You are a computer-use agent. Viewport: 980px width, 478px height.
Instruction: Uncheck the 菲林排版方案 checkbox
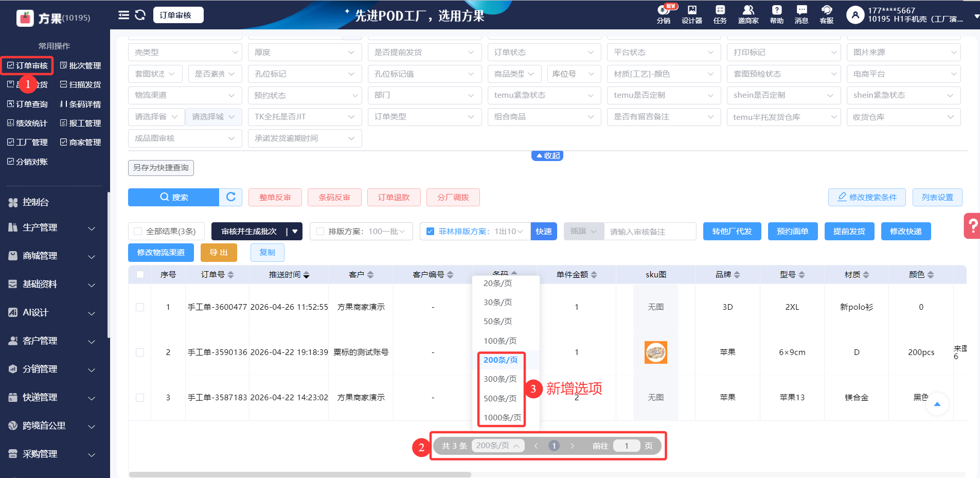pyautogui.click(x=430, y=232)
